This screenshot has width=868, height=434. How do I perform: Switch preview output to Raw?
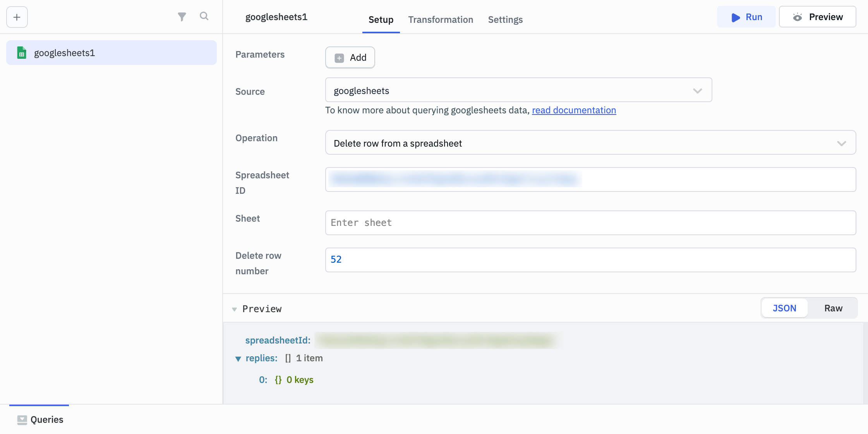click(833, 308)
